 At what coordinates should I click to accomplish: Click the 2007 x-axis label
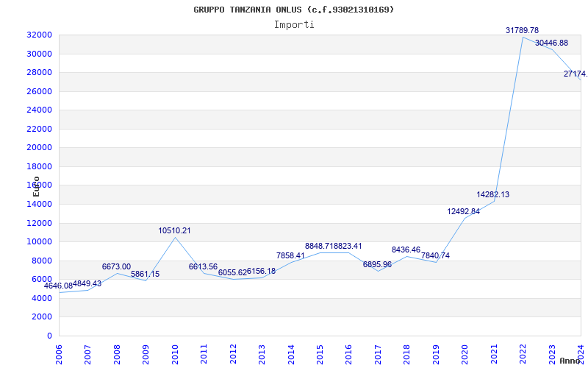(87, 354)
